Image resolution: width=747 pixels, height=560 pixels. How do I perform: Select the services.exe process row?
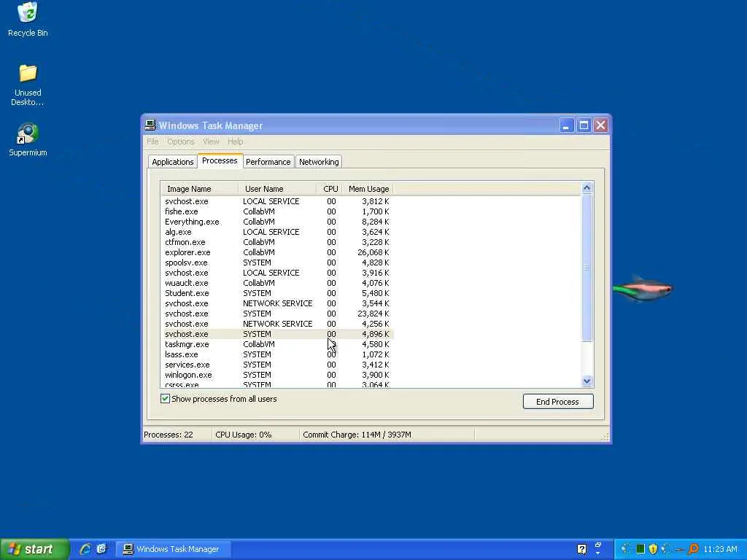pyautogui.click(x=277, y=365)
